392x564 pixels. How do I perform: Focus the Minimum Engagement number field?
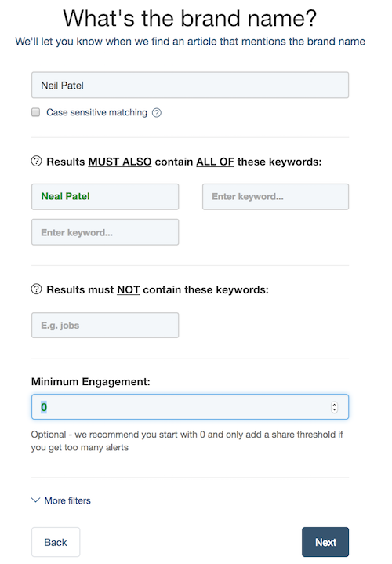tap(190, 407)
